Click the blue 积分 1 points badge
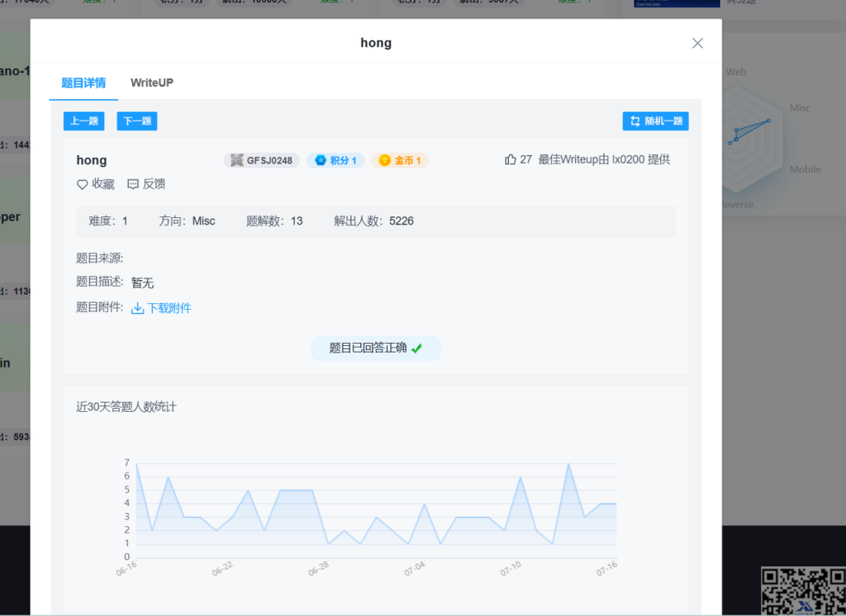Viewport: 846px width, 616px height. pyautogui.click(x=335, y=160)
